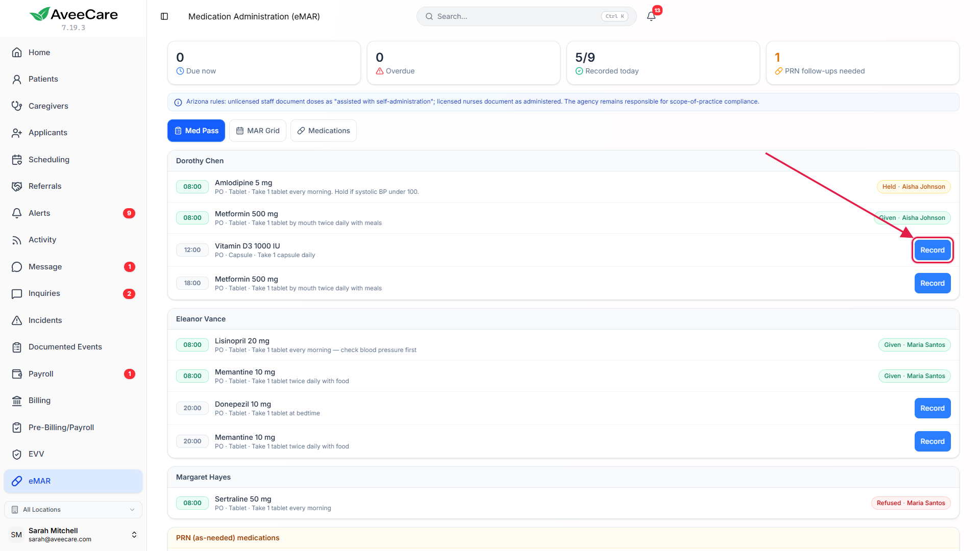Click the Amlodipine 5 mg medication name
This screenshot has height=551, width=980.
243,183
